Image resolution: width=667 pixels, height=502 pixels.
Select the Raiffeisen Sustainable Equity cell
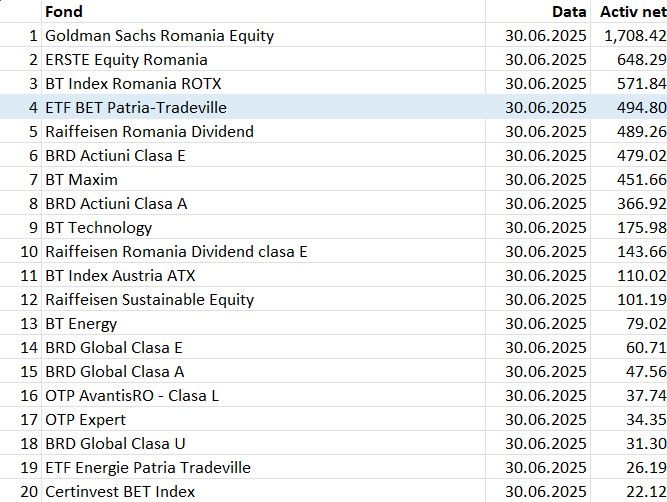[263, 299]
